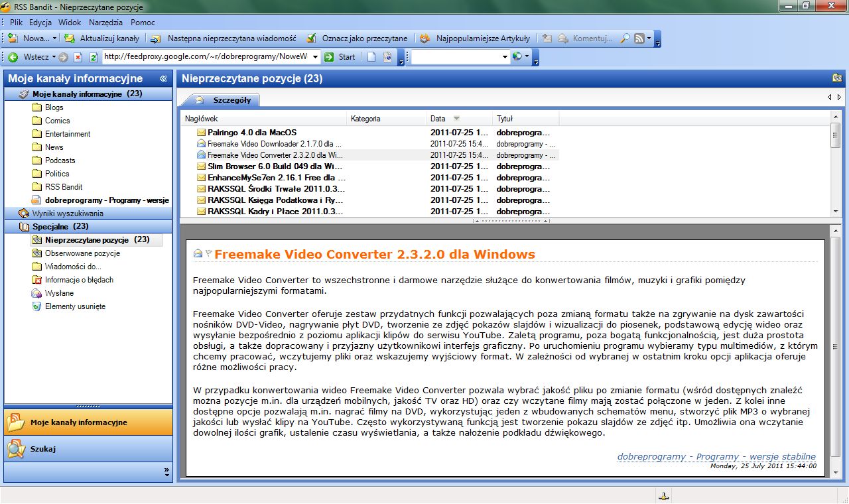Open the Edycja menu

pyautogui.click(x=40, y=22)
